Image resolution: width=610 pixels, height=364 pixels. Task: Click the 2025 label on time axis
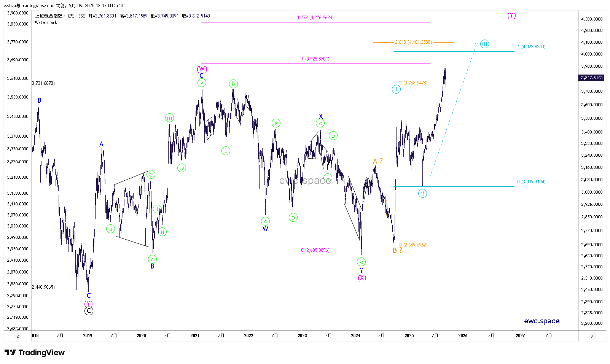click(409, 335)
